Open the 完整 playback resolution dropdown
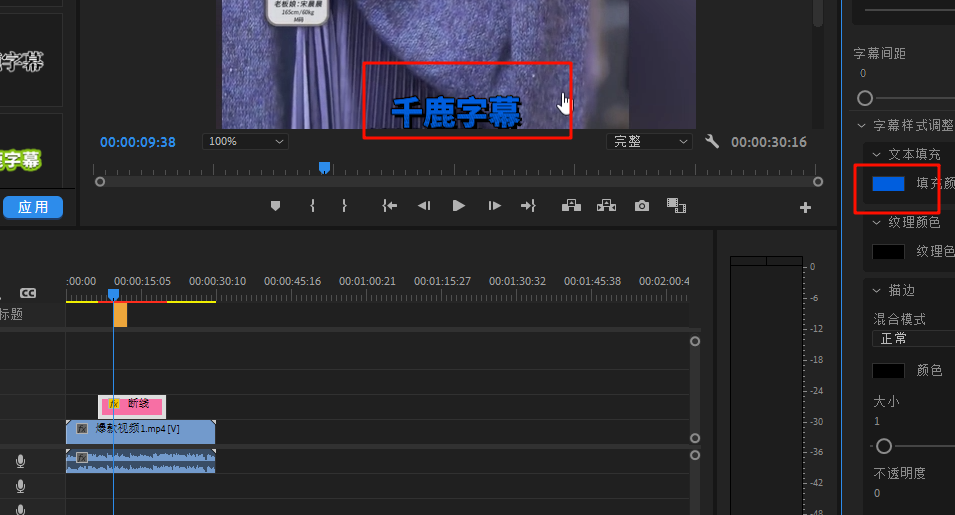955x515 pixels. (x=649, y=141)
